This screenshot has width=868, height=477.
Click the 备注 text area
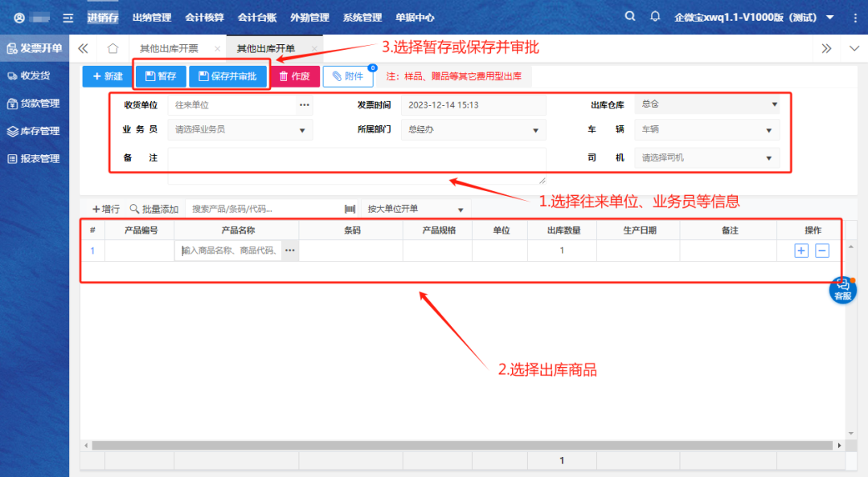[357, 166]
